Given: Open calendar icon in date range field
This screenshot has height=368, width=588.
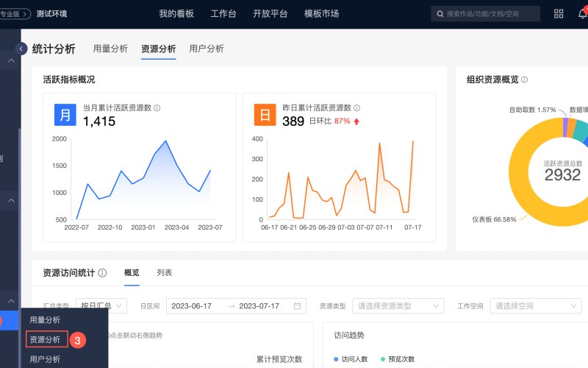Looking at the screenshot, I should tap(298, 306).
